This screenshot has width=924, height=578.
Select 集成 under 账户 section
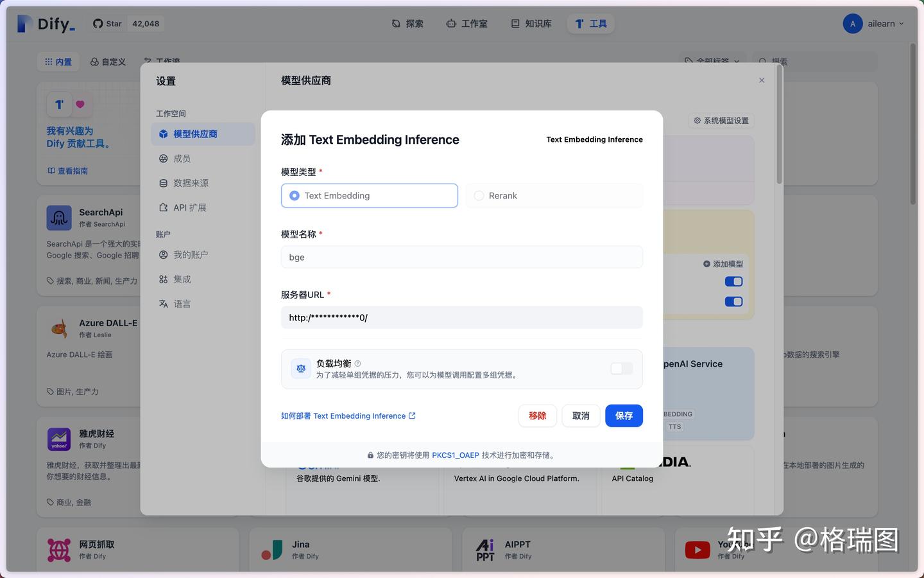pyautogui.click(x=182, y=279)
